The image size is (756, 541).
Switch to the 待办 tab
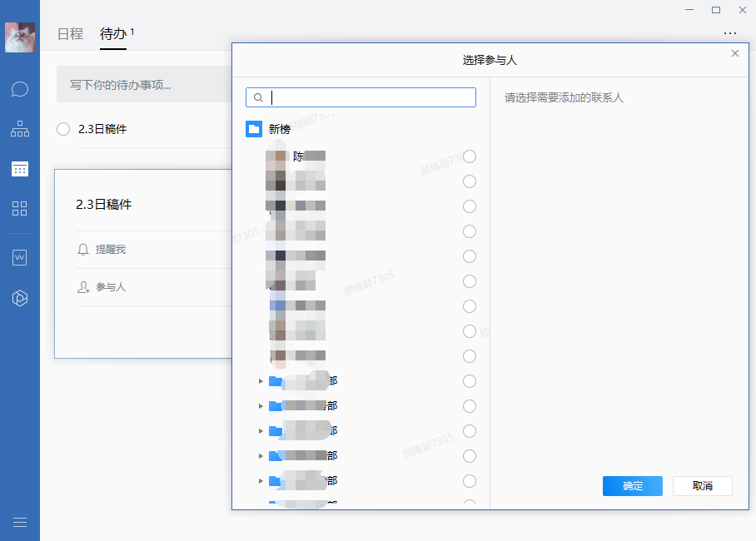113,34
